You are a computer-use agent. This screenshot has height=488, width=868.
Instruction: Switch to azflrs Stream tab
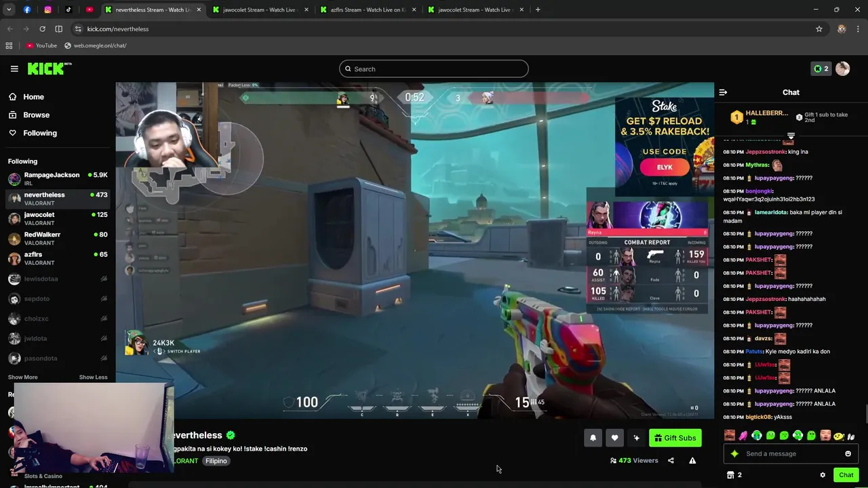368,9
